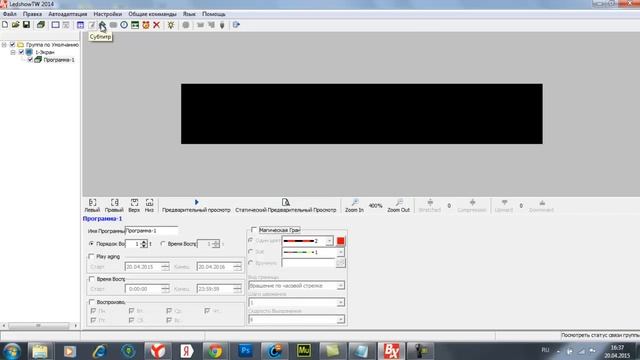This screenshot has height=360, width=640.
Task: Click the Имя Программы text field
Action: coord(151,231)
